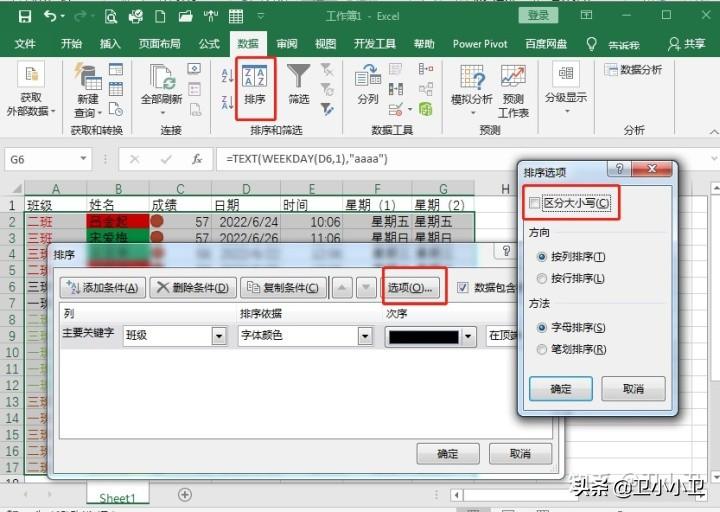Add new sheet plus icon
Image resolution: width=720 pixels, height=512 pixels.
click(185, 495)
